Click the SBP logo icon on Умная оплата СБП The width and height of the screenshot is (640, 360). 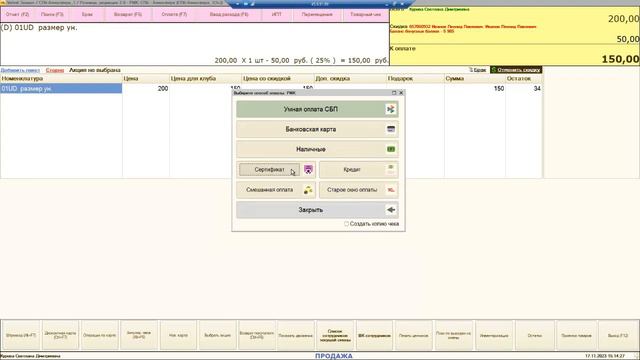(x=391, y=109)
